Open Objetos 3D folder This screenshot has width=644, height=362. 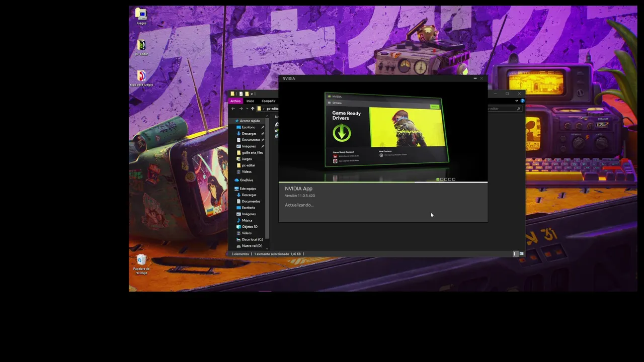tap(250, 227)
